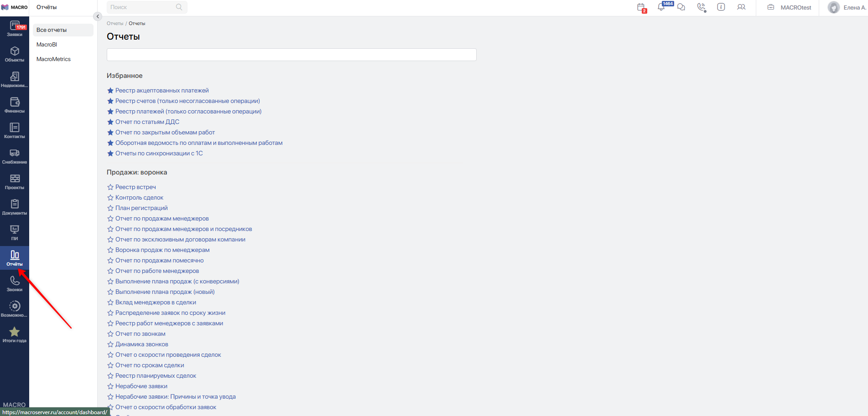This screenshot has height=416, width=868.
Task: Click the notifications bell icon
Action: [661, 7]
